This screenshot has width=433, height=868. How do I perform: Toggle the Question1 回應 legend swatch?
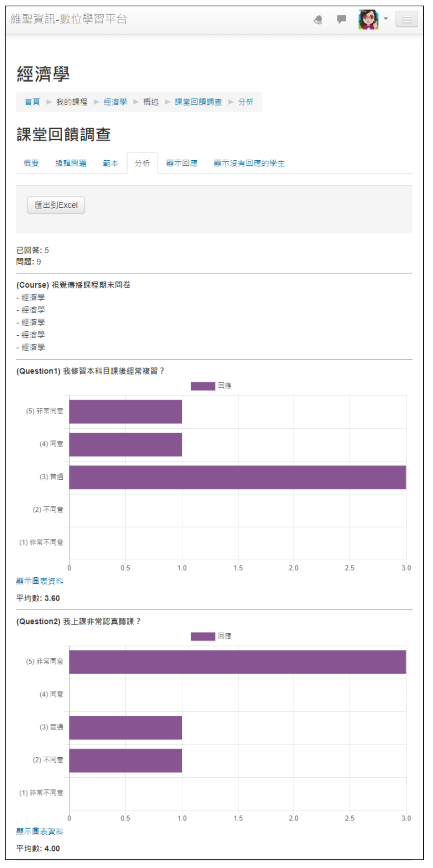[x=203, y=386]
